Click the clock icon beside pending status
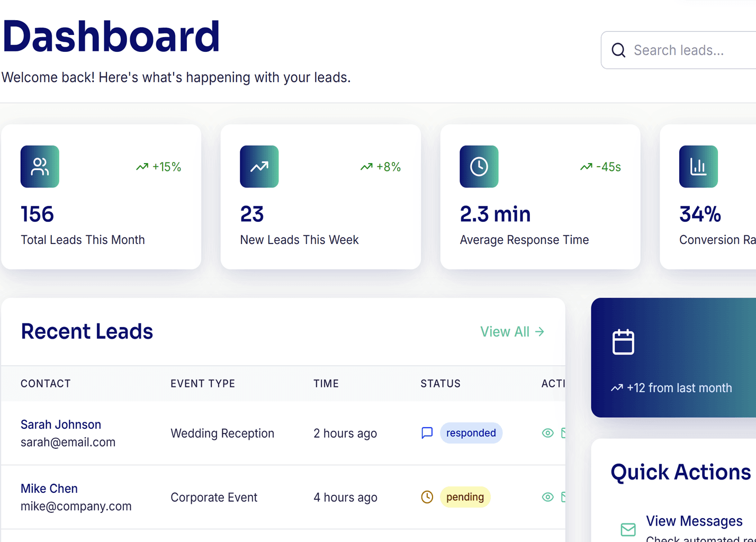The height and width of the screenshot is (542, 756). pos(427,497)
